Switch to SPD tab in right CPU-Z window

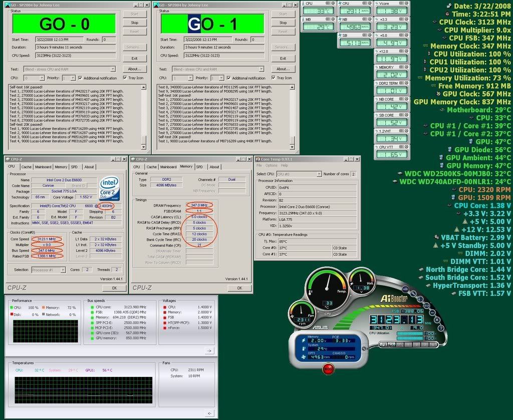[x=199, y=167]
